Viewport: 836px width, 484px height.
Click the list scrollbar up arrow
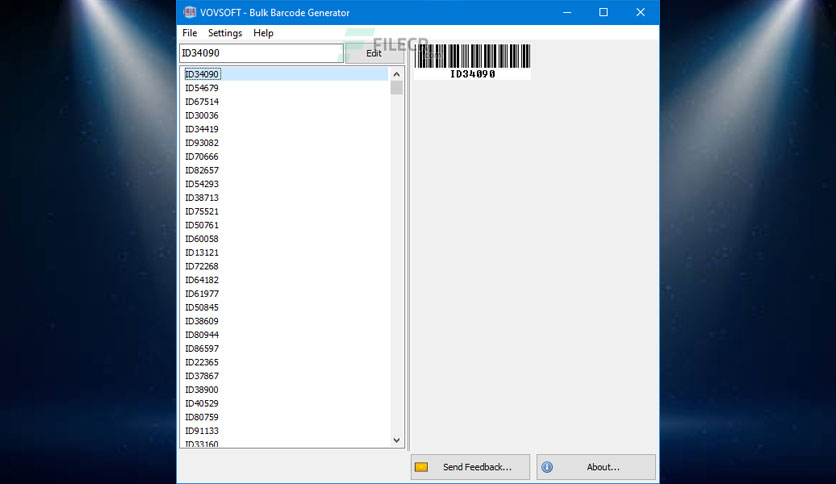[x=396, y=74]
